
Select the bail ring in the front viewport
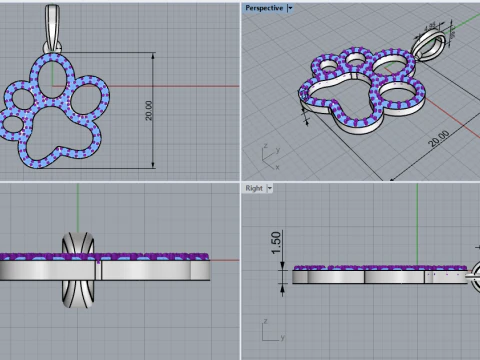click(78, 270)
